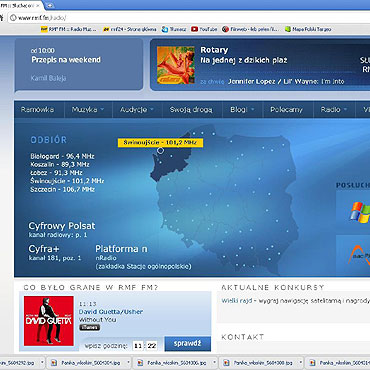Click the sprawdź button
370x370 pixels.
pyautogui.click(x=188, y=343)
